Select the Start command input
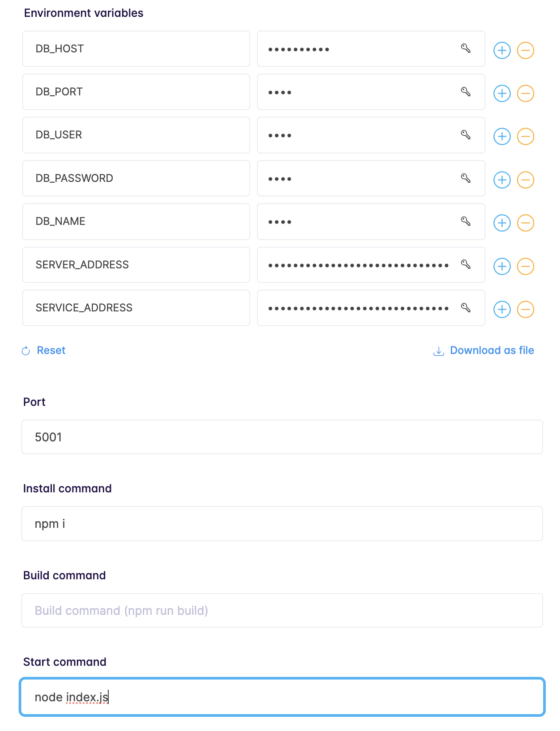The height and width of the screenshot is (731, 560). (x=282, y=697)
